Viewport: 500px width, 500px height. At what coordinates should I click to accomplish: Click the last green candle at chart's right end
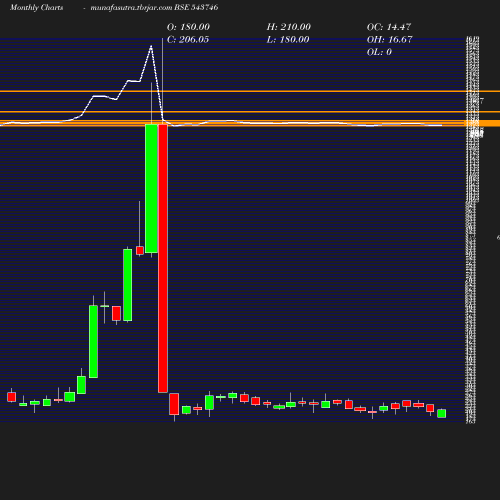pyautogui.click(x=442, y=413)
